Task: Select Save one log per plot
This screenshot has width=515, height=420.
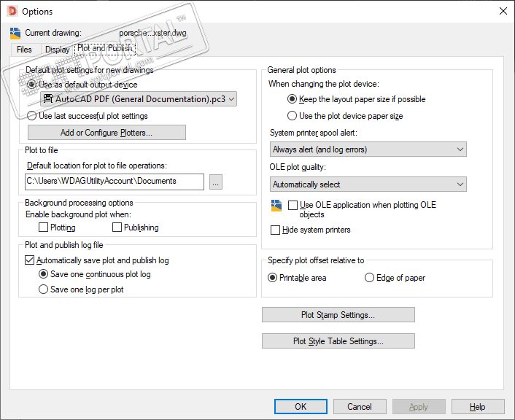Action: 43,289
